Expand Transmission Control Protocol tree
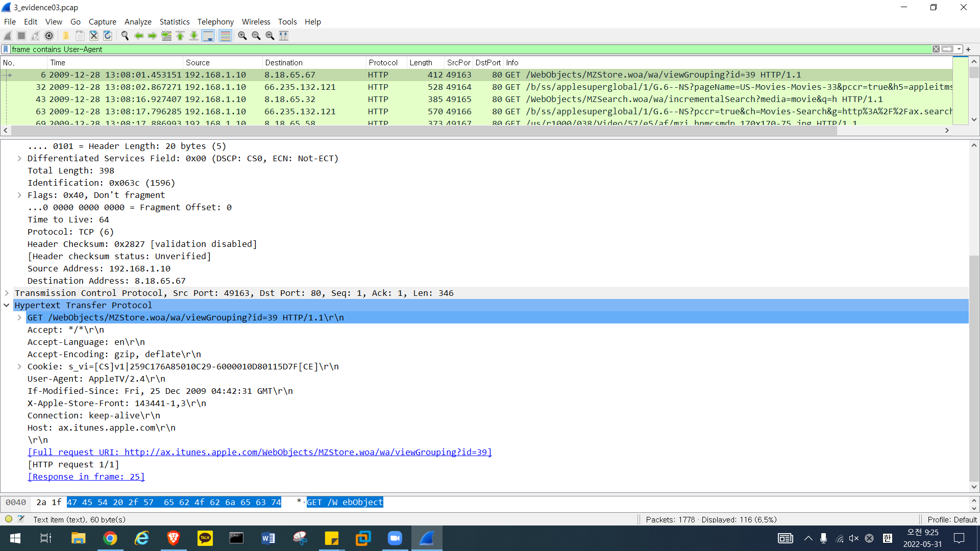 pyautogui.click(x=7, y=293)
